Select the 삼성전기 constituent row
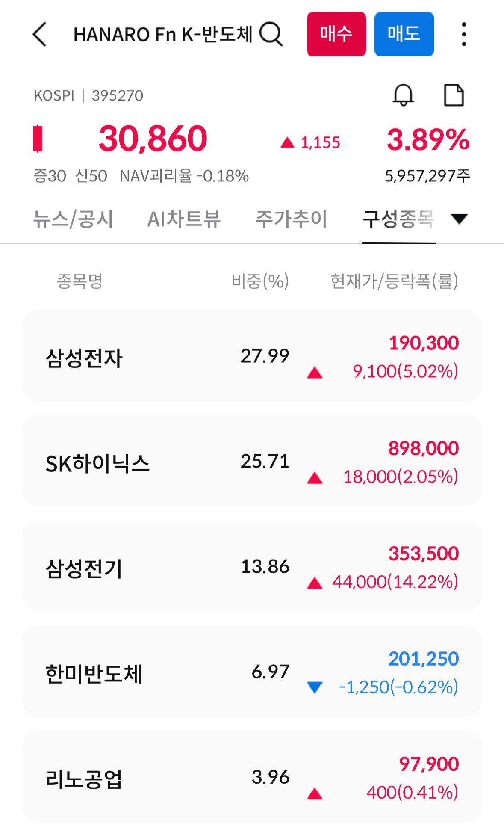Viewport: 504px width, 829px height. click(252, 566)
